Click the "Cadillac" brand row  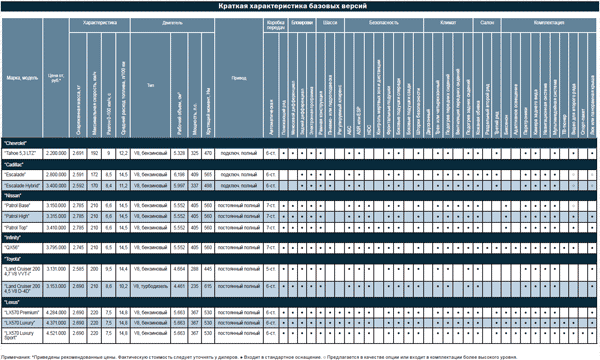pos(299,165)
